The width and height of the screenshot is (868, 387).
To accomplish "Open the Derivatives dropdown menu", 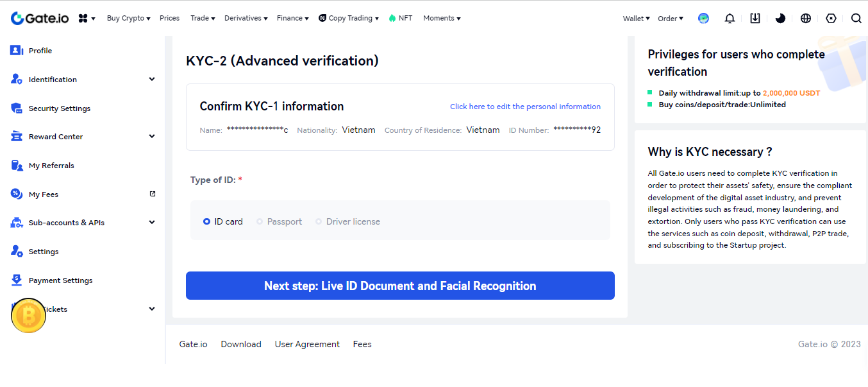I will coord(246,18).
